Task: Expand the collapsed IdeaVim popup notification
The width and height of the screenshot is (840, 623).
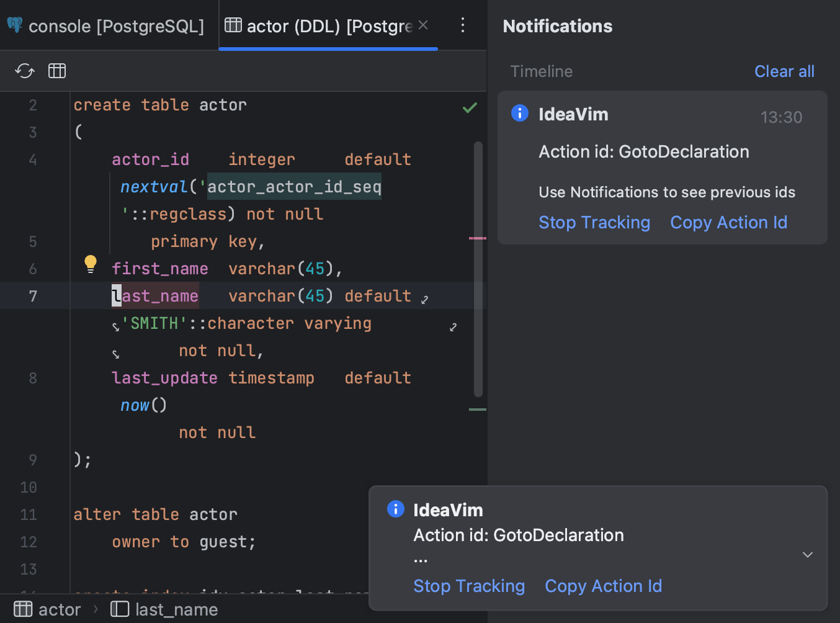Action: click(x=807, y=554)
